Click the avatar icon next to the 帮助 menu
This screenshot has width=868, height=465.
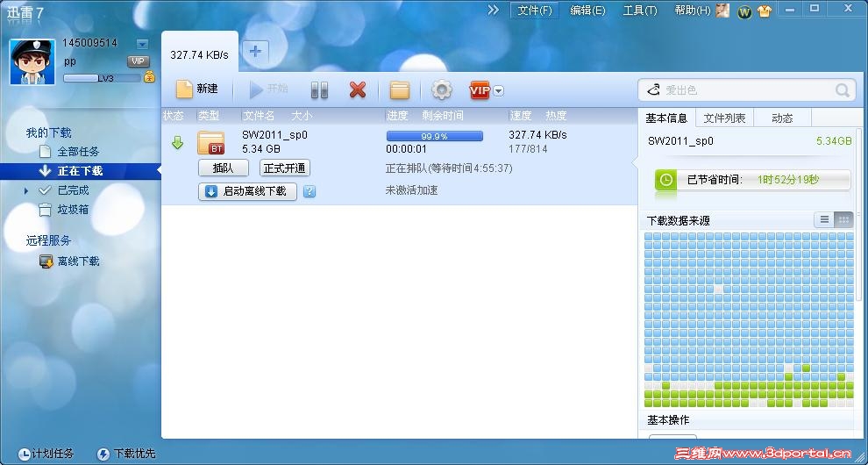click(x=722, y=11)
